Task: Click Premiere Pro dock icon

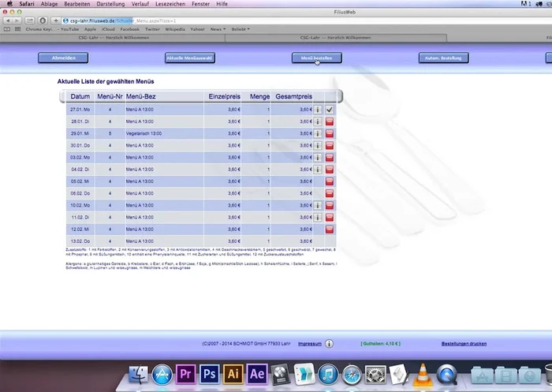Action: click(186, 374)
